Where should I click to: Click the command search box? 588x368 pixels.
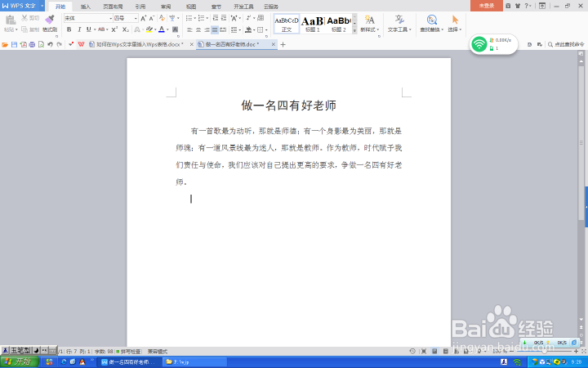[566, 44]
